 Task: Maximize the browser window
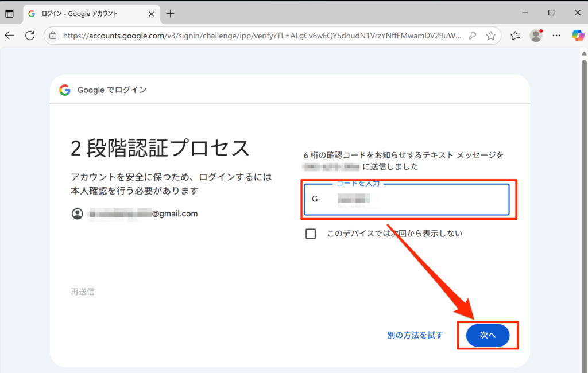(551, 13)
